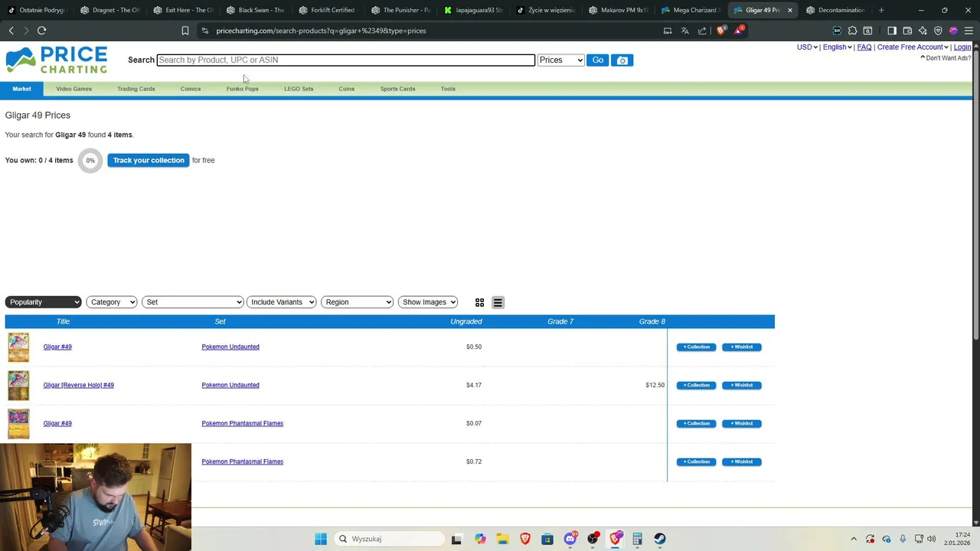
Task: Open the browser hamburger menu
Action: coord(969,31)
